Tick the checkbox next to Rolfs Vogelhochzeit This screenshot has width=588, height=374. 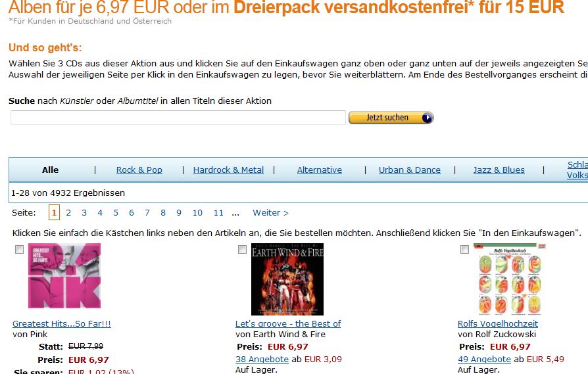(x=464, y=250)
